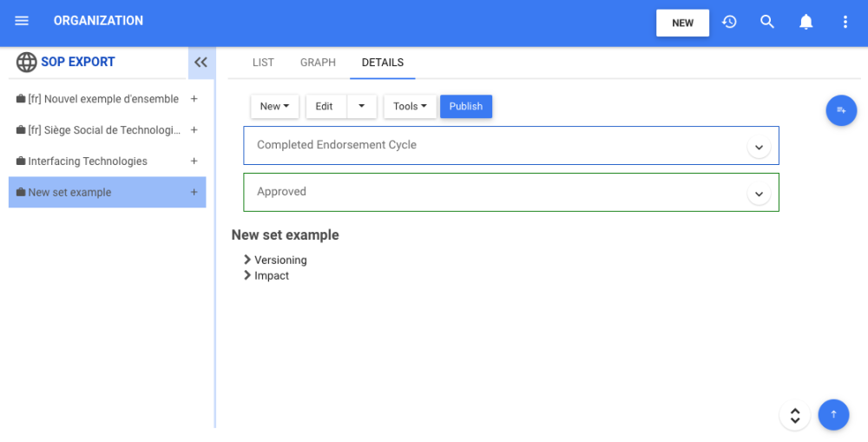Click the search magnifier icon
Screen dimensions: 868x442
(x=767, y=22)
